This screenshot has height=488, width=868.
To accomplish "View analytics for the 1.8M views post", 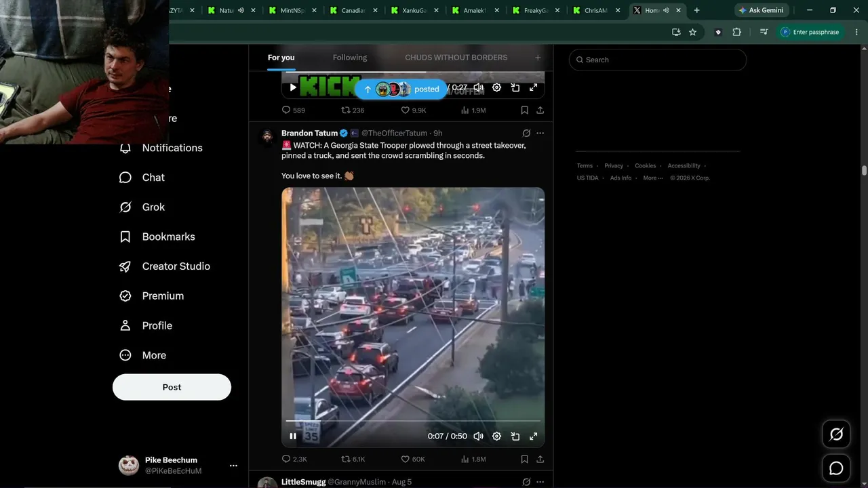I will (x=473, y=459).
